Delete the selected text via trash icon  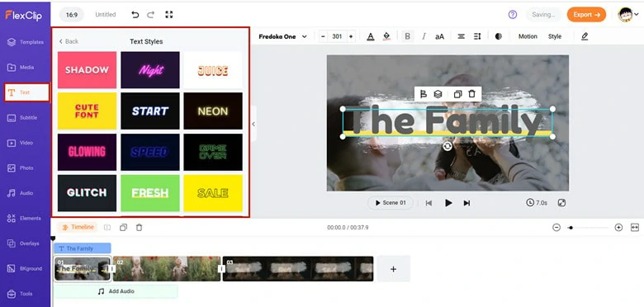[x=472, y=94]
